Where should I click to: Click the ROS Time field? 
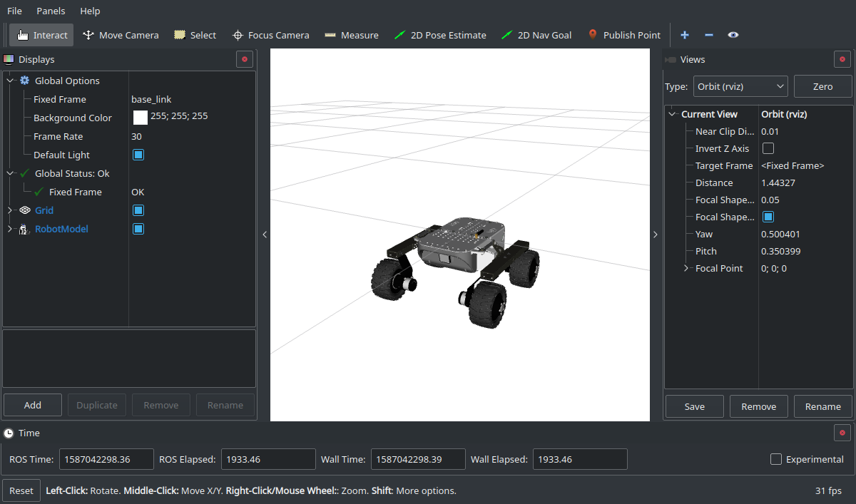pyautogui.click(x=106, y=459)
